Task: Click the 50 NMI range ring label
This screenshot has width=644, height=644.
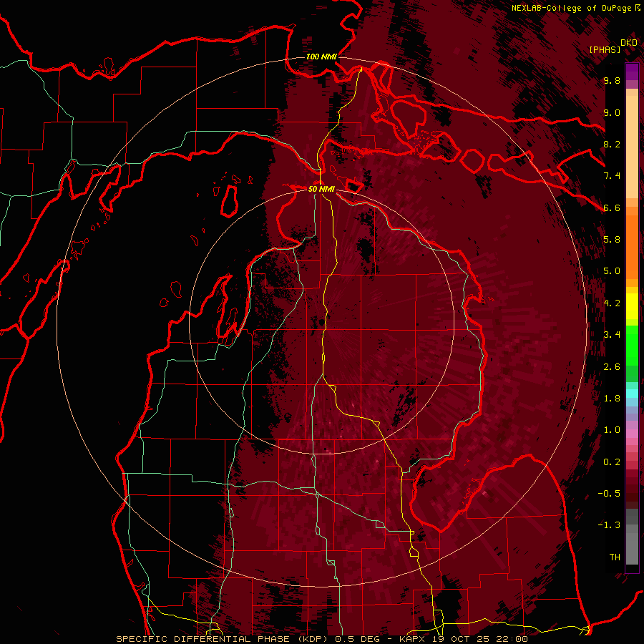Action: click(x=321, y=189)
